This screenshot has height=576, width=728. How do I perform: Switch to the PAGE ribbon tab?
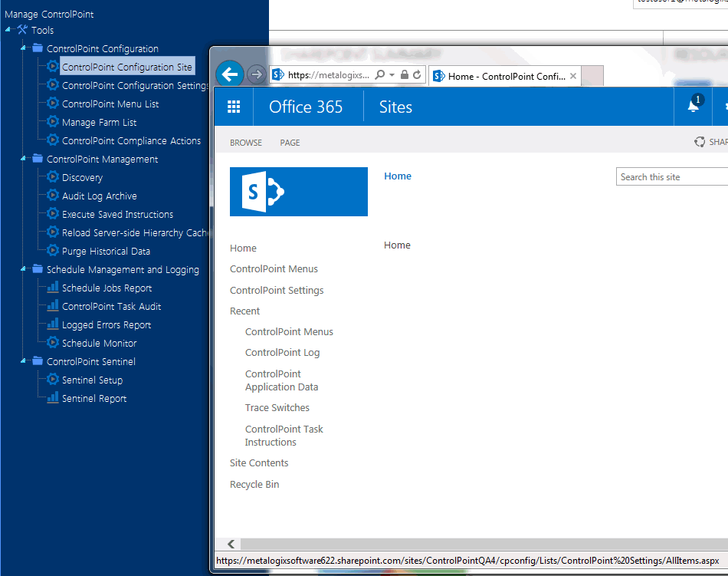pyautogui.click(x=290, y=142)
